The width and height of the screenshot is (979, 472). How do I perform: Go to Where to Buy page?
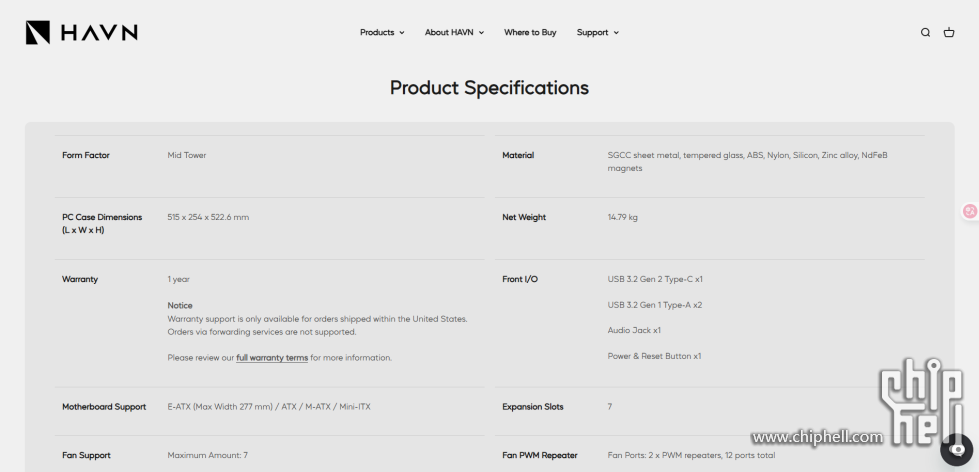click(530, 33)
